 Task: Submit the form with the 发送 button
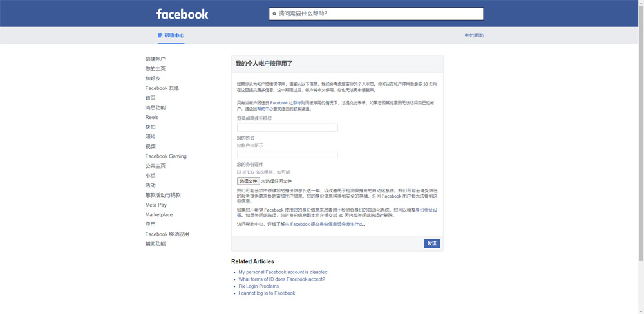[x=432, y=243]
